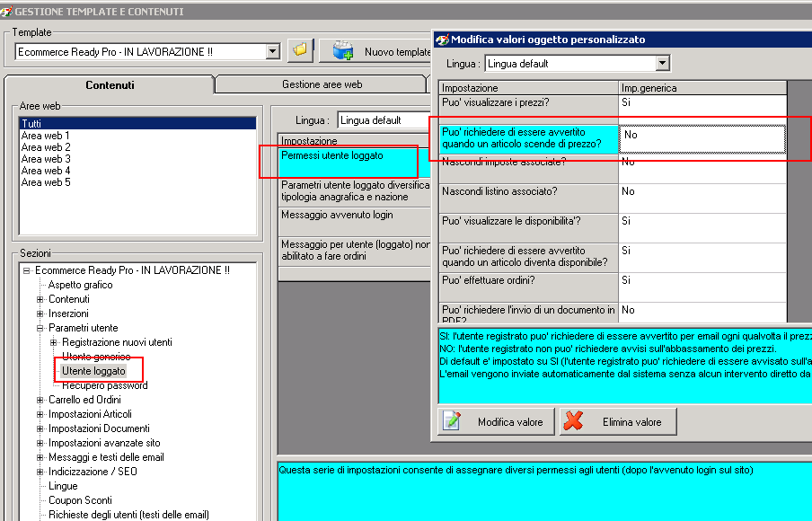Click the Elimina valore button

click(x=618, y=421)
